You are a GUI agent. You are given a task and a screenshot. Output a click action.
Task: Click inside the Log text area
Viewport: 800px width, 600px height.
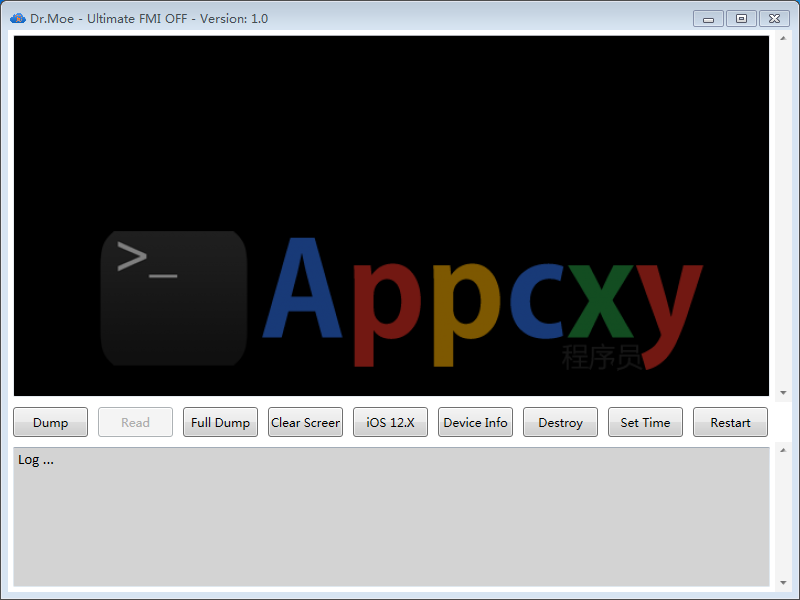click(x=391, y=516)
